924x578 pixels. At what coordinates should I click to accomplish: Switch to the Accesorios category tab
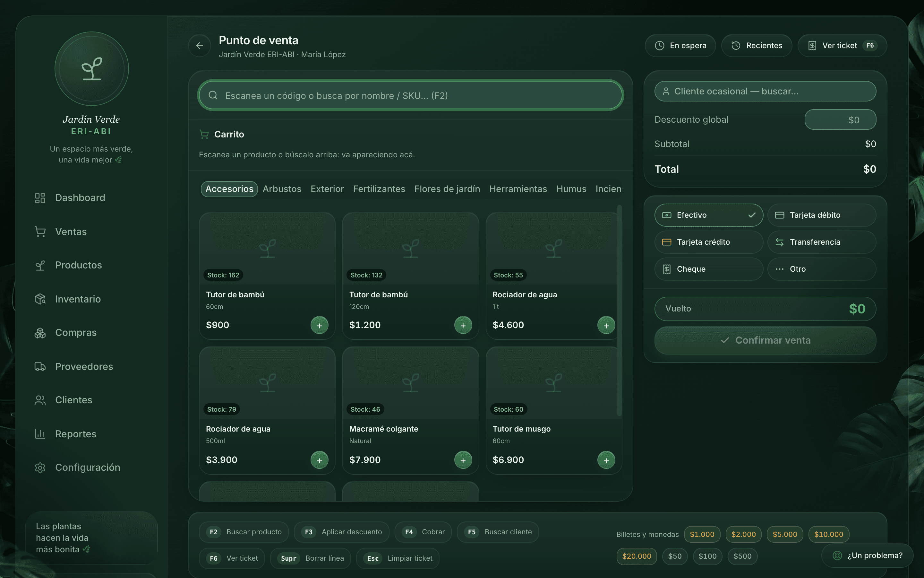229,189
